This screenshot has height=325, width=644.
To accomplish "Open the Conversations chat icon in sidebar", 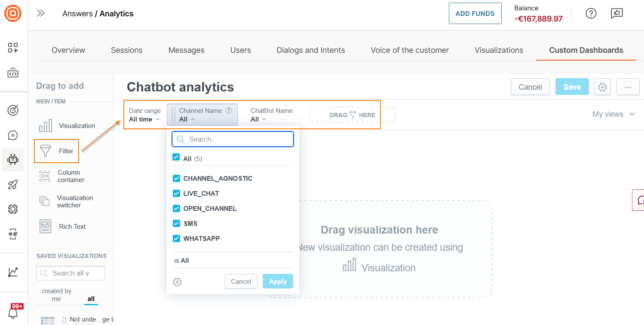I will pyautogui.click(x=13, y=135).
